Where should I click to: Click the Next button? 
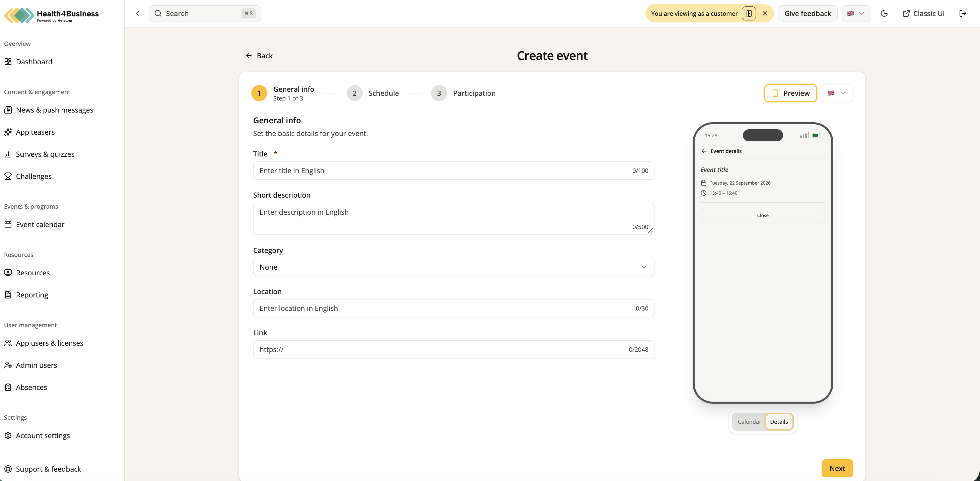pyautogui.click(x=837, y=469)
